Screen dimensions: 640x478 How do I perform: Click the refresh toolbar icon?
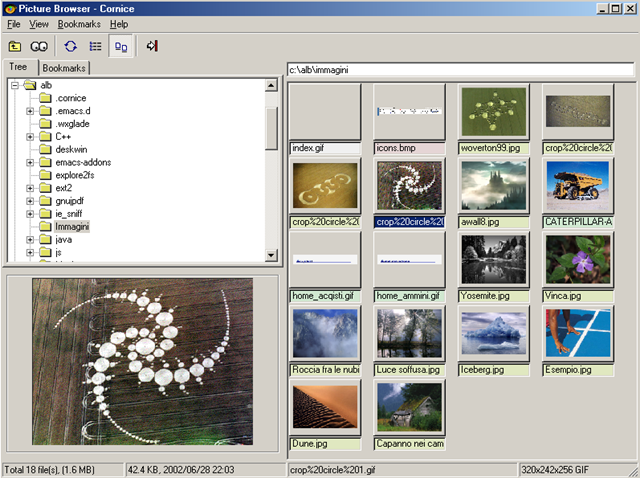(70, 46)
